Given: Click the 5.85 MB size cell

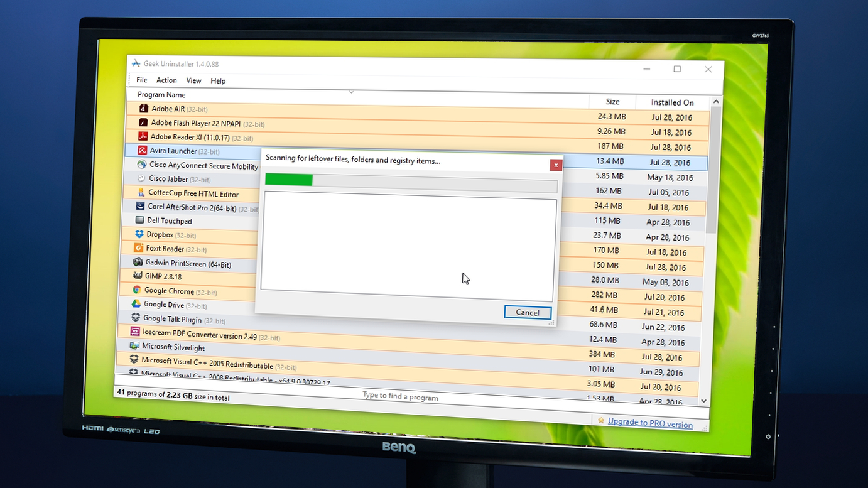Looking at the screenshot, I should click(609, 176).
